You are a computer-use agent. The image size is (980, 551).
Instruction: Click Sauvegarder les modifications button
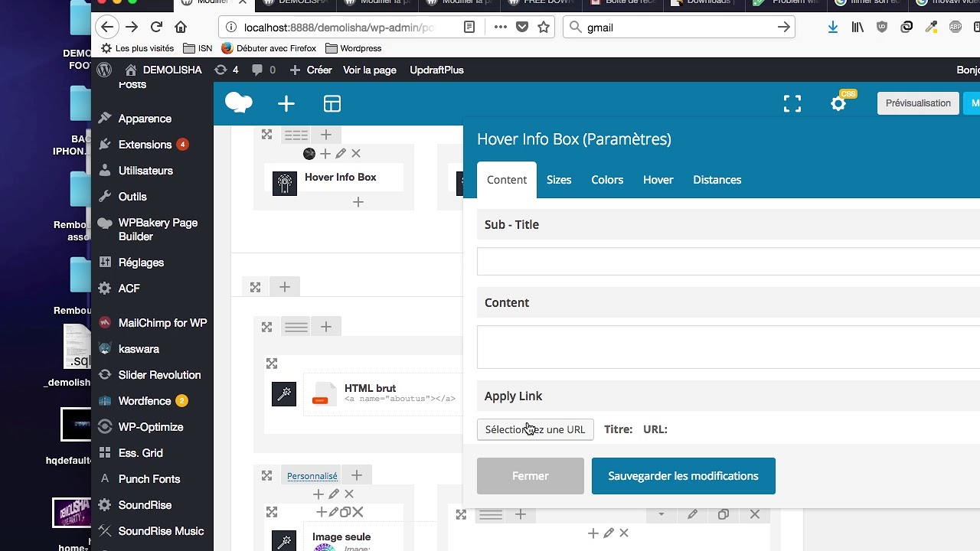point(684,476)
